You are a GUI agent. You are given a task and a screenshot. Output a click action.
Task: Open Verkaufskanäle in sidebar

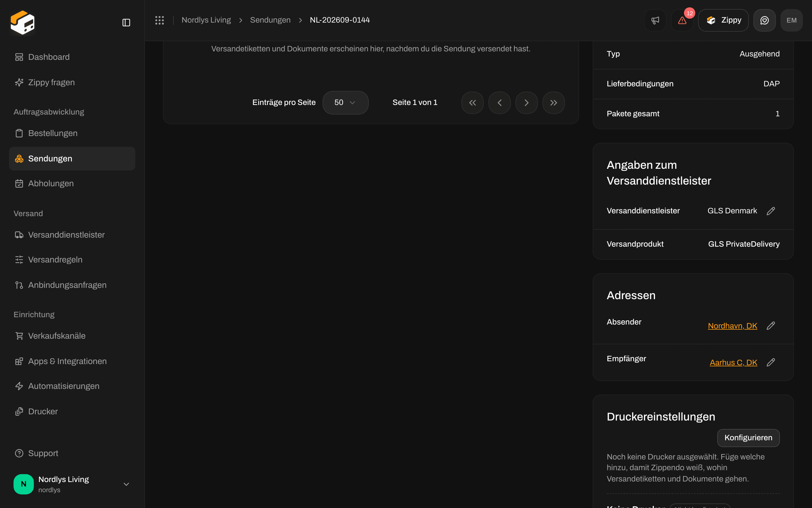tap(72, 336)
